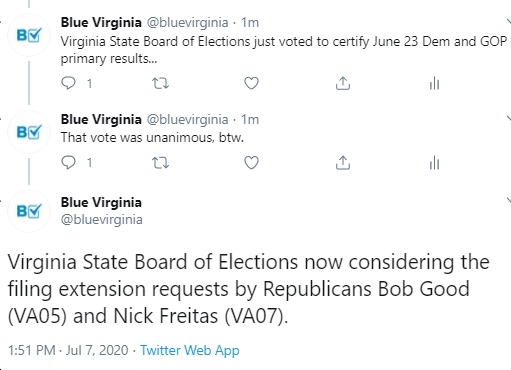Like the certify primary results tweet
The height and width of the screenshot is (370, 511).
pos(251,83)
